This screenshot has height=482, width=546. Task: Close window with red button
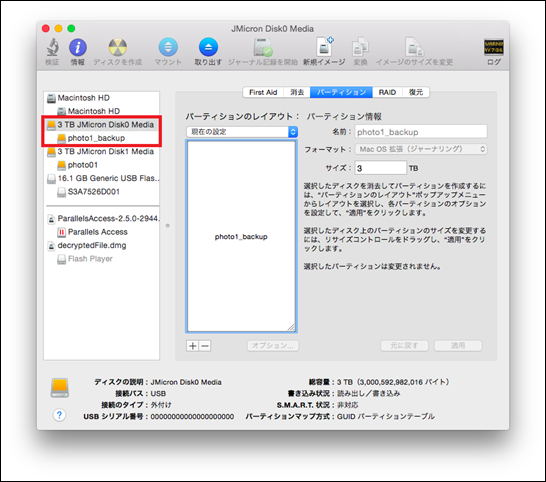[46, 29]
